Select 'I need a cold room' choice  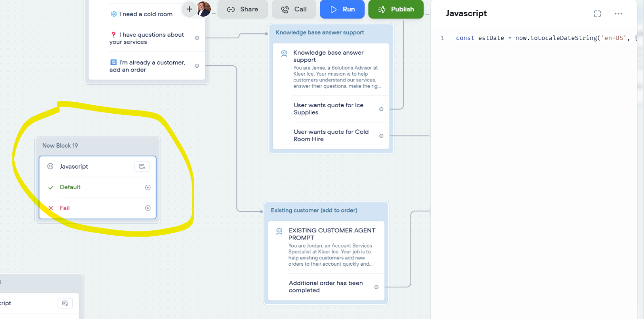tap(142, 14)
